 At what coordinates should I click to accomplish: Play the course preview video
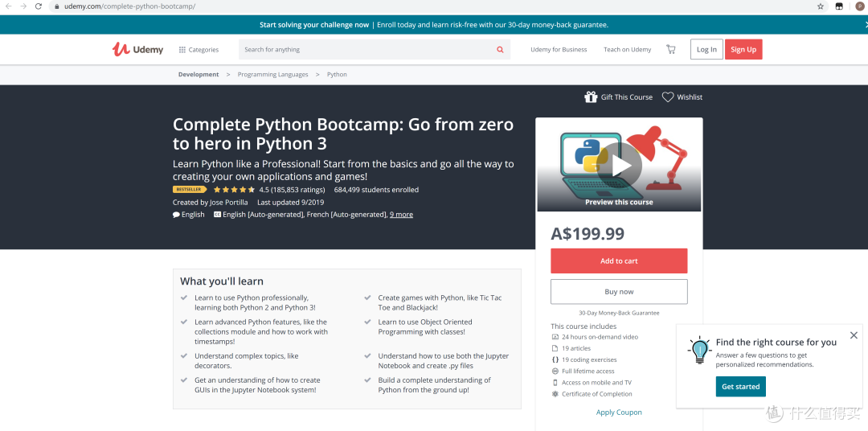click(619, 165)
